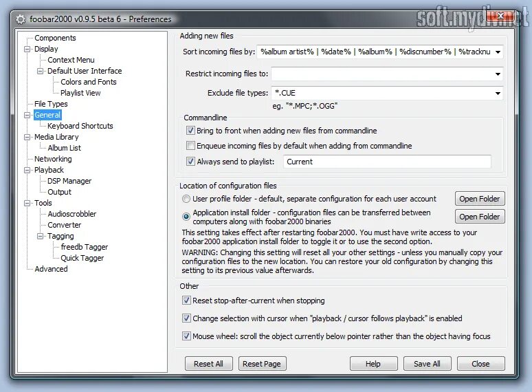Select Tools in the tree

click(43, 203)
